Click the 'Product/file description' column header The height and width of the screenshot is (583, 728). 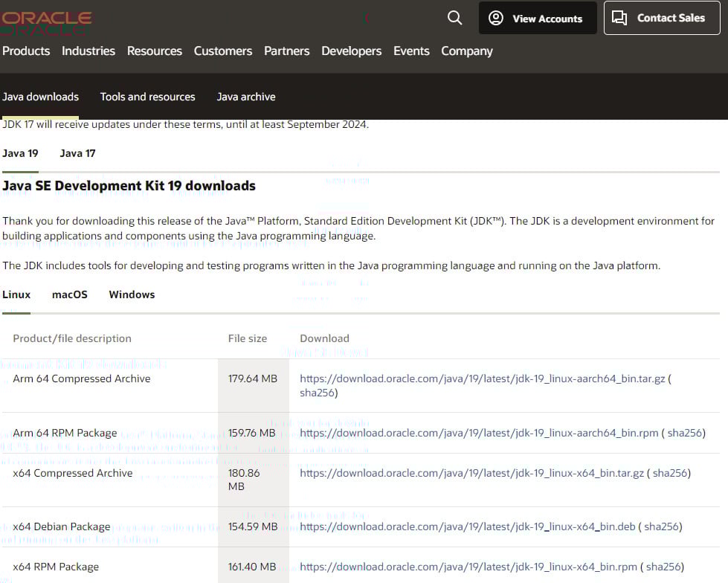tap(72, 338)
